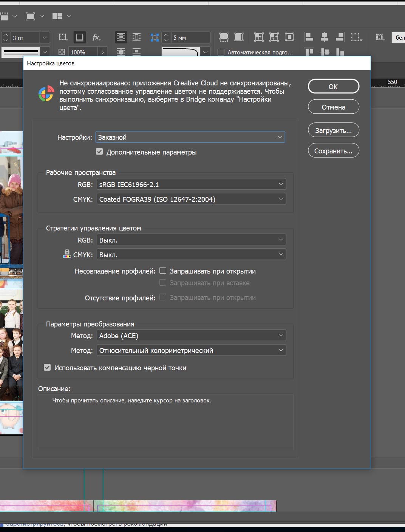Align right edges icon
405x532 pixels.
[340, 37]
